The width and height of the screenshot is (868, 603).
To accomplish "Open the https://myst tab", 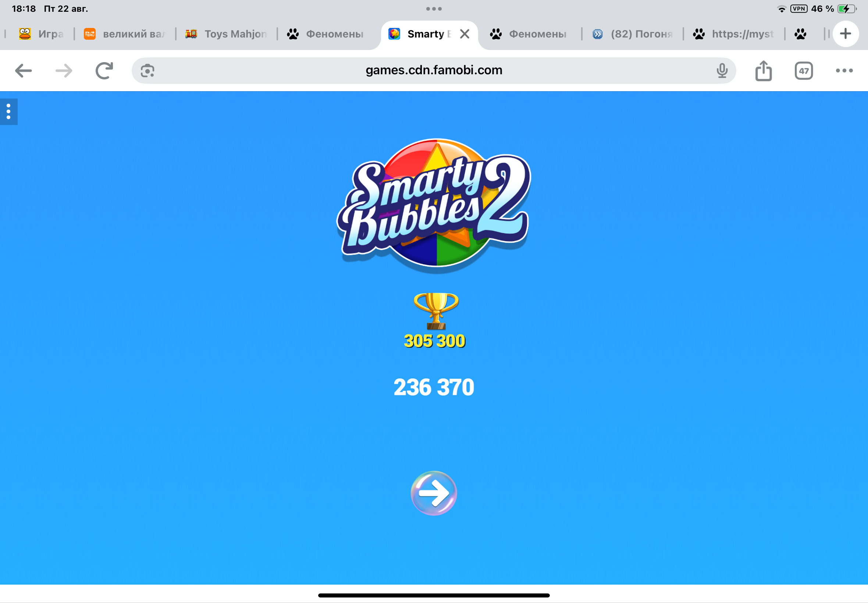I will click(734, 34).
